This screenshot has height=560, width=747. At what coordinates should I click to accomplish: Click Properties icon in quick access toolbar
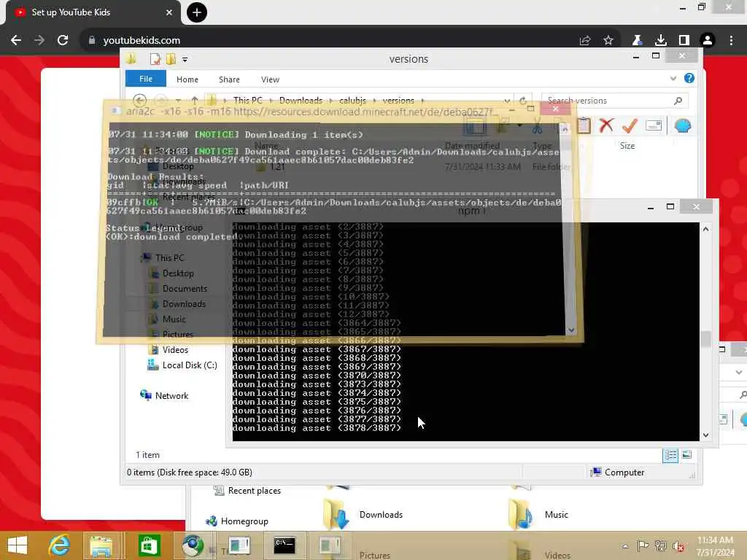click(x=155, y=59)
